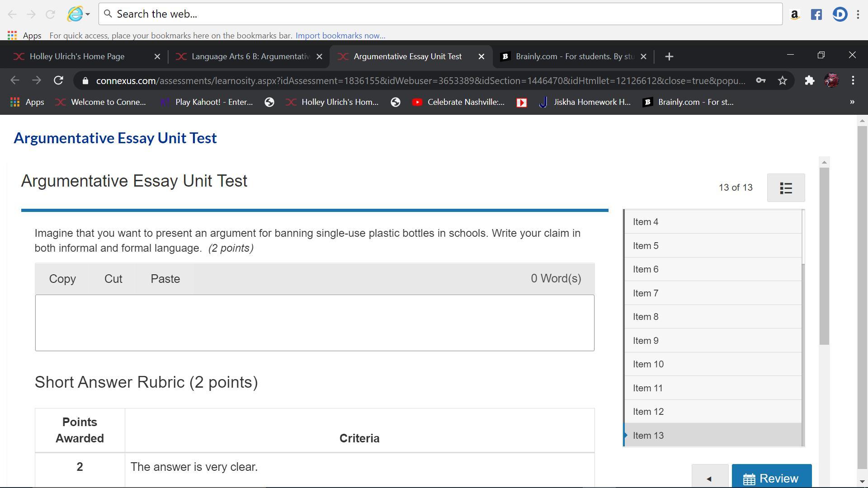
Task: Click the Paste button
Action: [165, 279]
